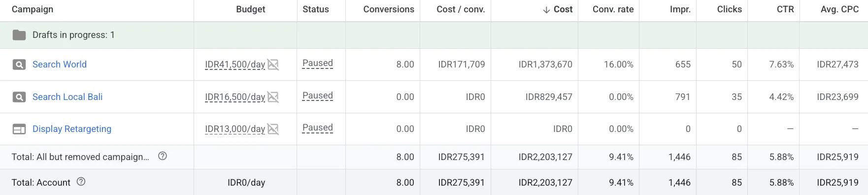Click the IDR829,457 cost cell
868x195 pixels.
click(549, 97)
